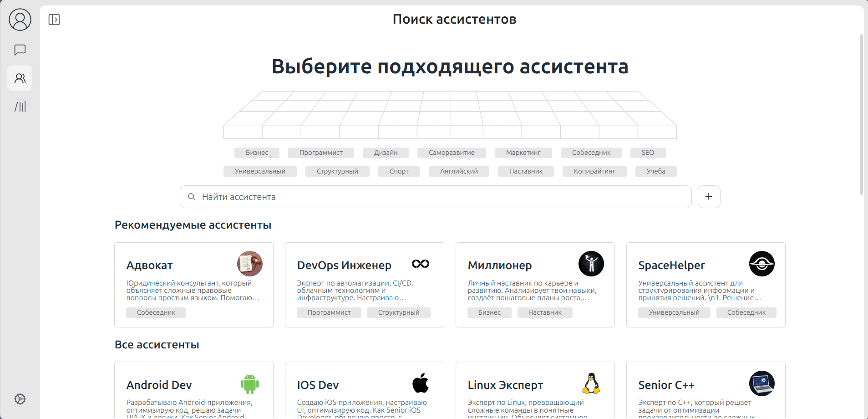Click the Миллионер assistant avatar
This screenshot has height=419, width=868.
(591, 264)
